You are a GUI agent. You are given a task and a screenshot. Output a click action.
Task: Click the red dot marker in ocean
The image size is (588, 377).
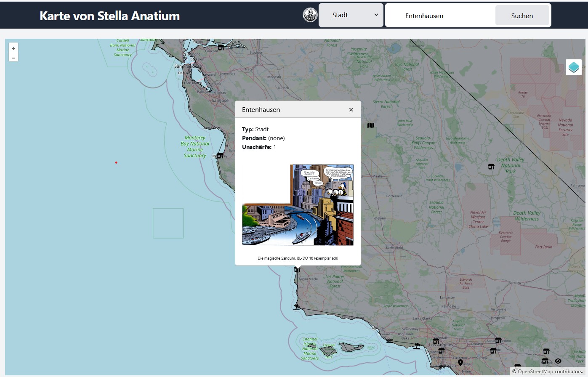(116, 162)
